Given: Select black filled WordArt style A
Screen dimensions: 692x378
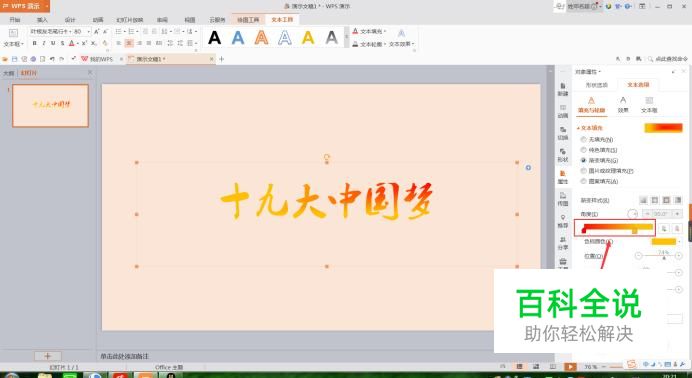Looking at the screenshot, I should pos(214,38).
